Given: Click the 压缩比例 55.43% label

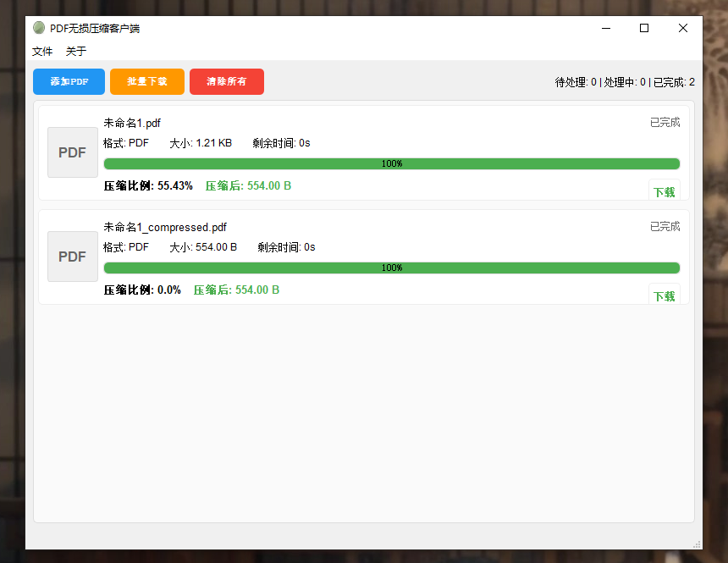Looking at the screenshot, I should tap(148, 185).
